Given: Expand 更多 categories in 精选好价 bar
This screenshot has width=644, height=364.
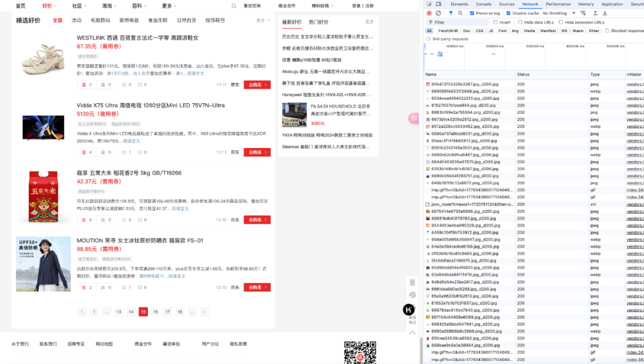Looking at the screenshot, I should coord(264,20).
